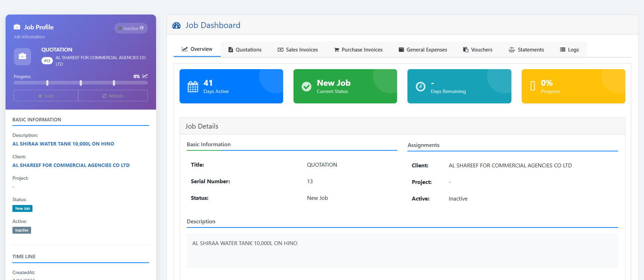Click the calendar icon on Days Active card
Image resolution: width=644 pixels, height=280 pixels.
tap(193, 87)
